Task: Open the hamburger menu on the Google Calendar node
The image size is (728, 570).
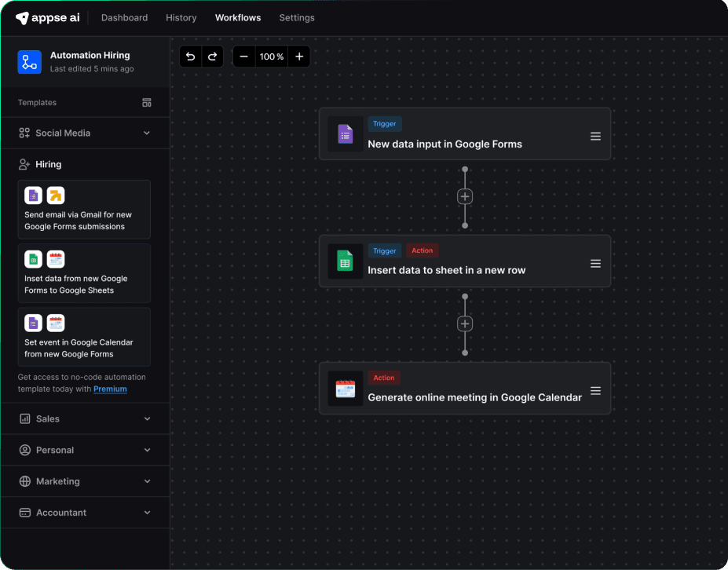Action: (x=595, y=389)
